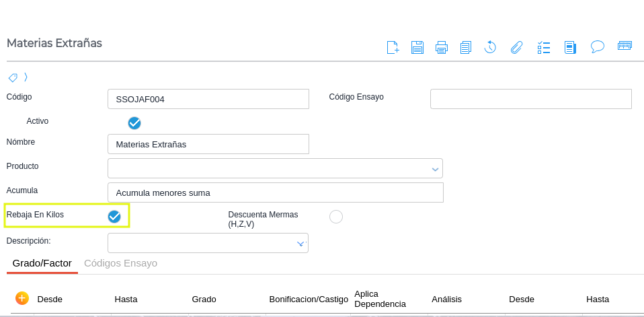Select the Grado/Factor tab

(x=42, y=263)
